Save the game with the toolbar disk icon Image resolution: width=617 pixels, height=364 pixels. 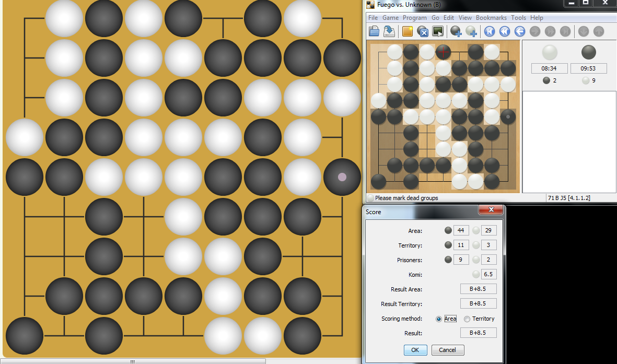coord(389,31)
